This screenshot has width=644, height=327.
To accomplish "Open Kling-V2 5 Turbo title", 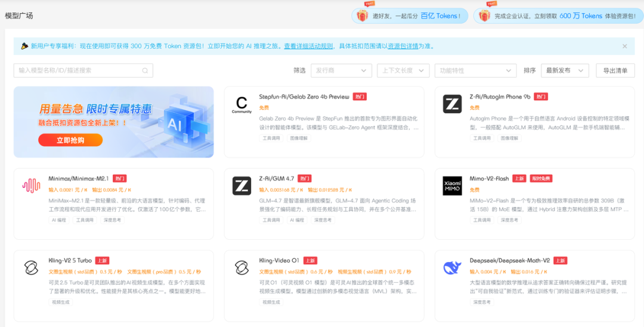I will click(70, 260).
